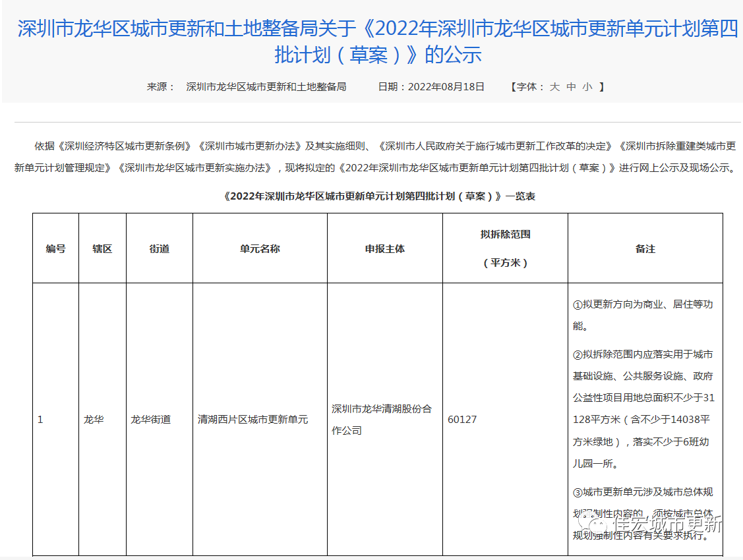
Task: Select the 申报主体 column header
Action: click(384, 248)
